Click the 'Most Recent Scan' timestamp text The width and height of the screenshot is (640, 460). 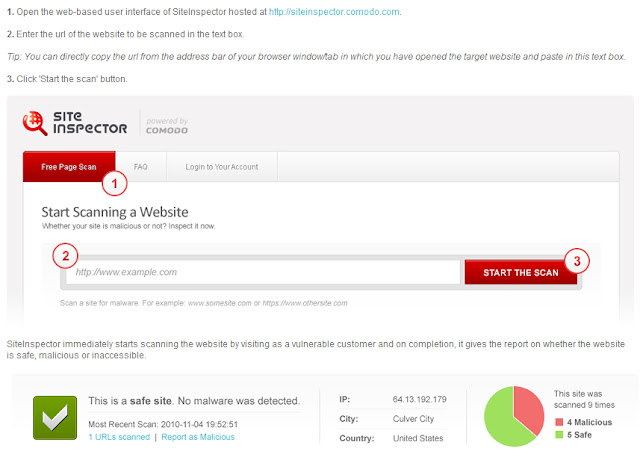163,424
